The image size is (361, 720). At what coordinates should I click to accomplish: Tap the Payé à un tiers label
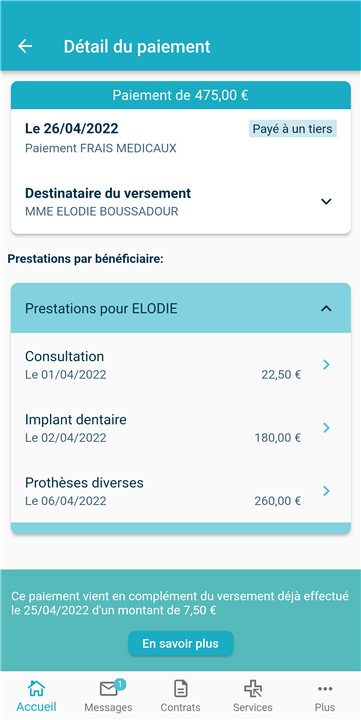tap(293, 129)
